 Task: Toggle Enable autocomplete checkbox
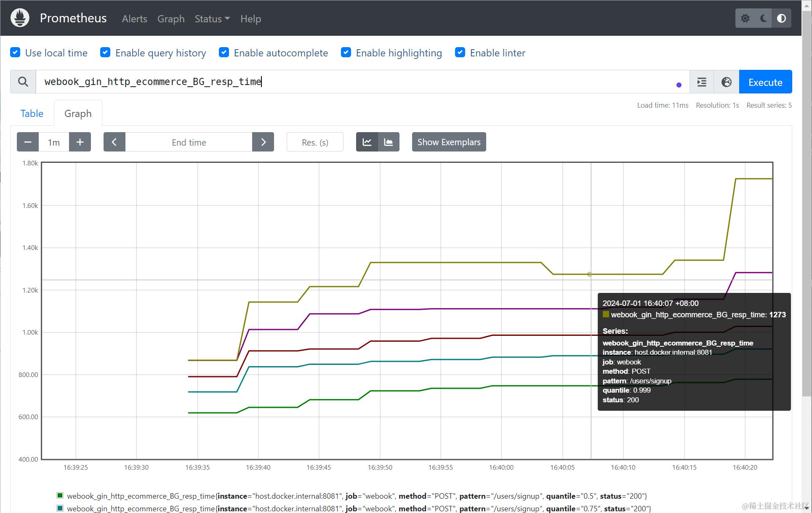click(224, 53)
